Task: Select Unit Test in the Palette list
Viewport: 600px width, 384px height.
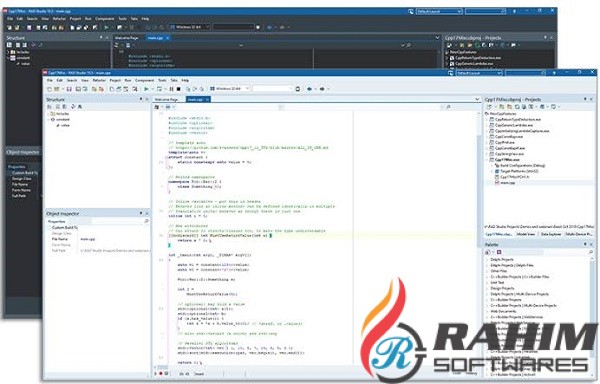Action: point(497,282)
